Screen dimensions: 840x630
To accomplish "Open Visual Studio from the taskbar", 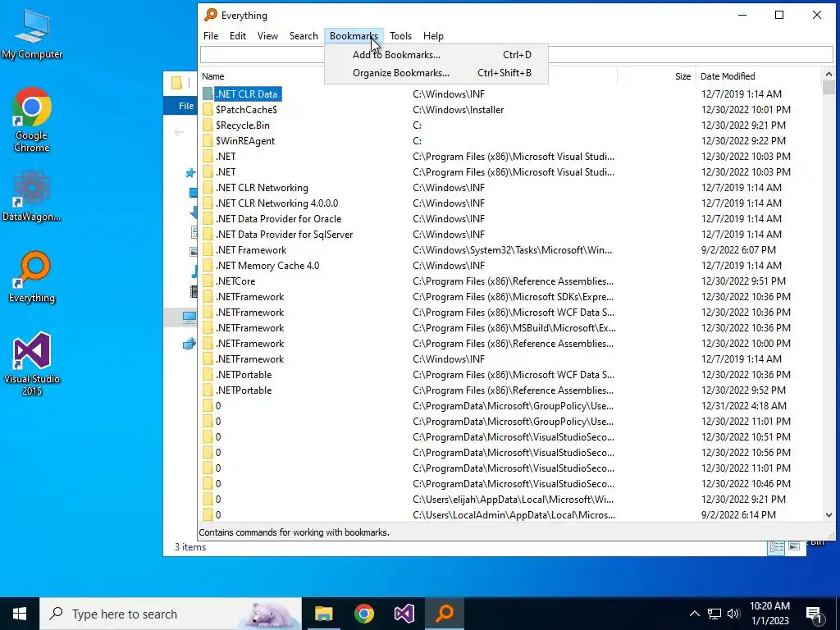I will tap(404, 614).
